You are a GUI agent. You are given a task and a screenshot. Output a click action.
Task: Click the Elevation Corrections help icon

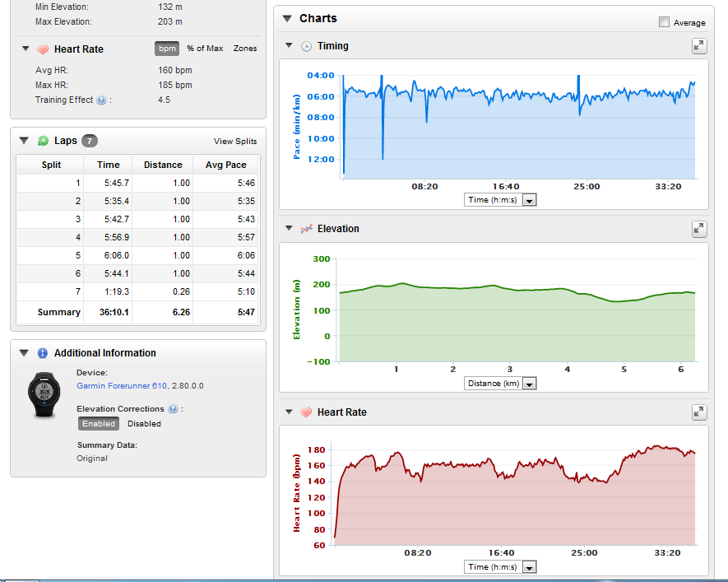coord(173,409)
